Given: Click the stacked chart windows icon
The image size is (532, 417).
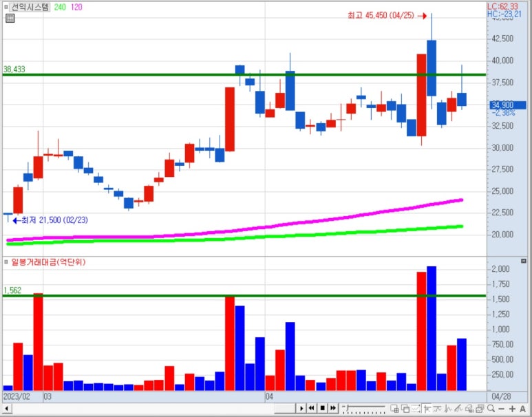Looking at the screenshot, I should 480,409.
